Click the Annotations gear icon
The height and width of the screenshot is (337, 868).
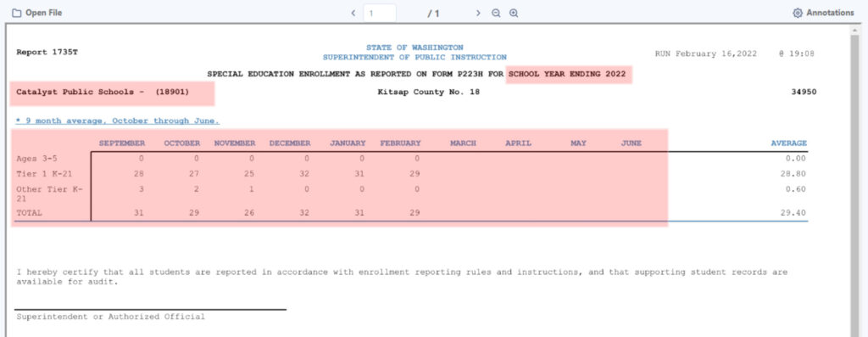tap(798, 13)
